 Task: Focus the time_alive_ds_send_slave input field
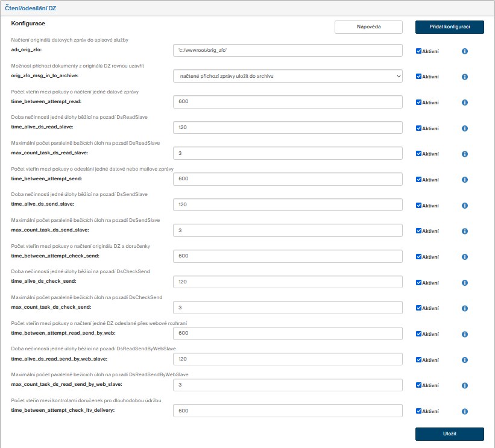click(x=287, y=205)
